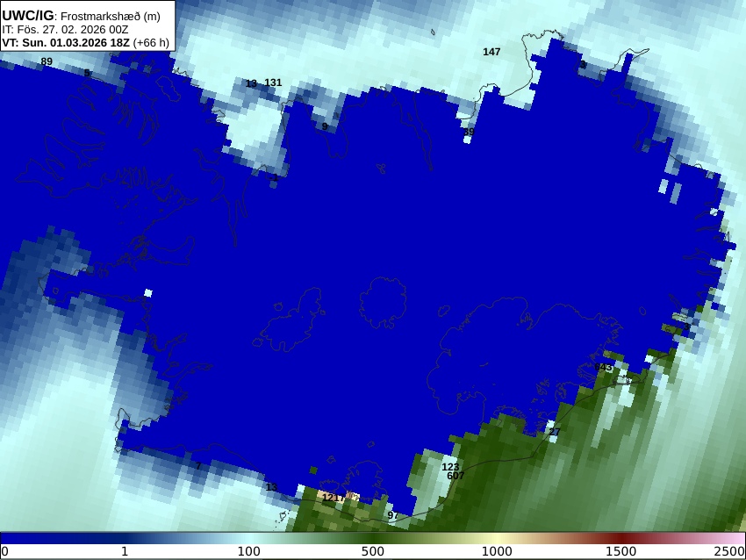Select the value 13 west of 1217
The height and width of the screenshot is (560, 746).
coord(271,487)
